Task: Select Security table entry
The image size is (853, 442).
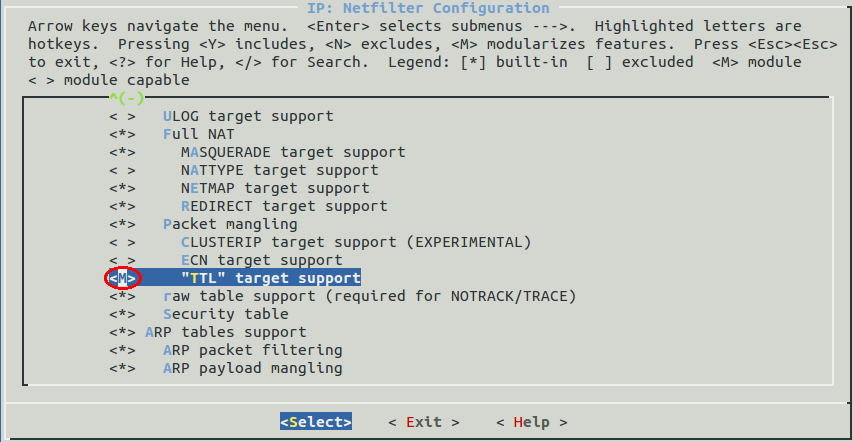Action: 226,314
